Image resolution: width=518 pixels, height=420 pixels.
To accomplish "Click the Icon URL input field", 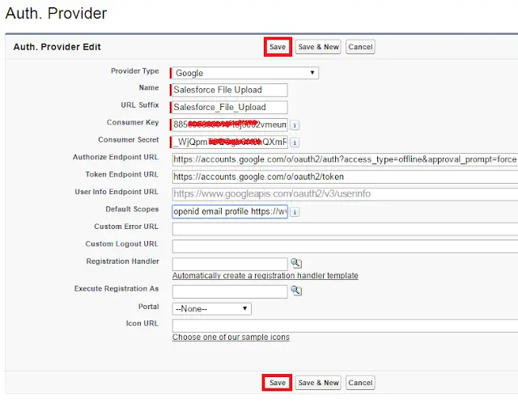I will [x=346, y=326].
